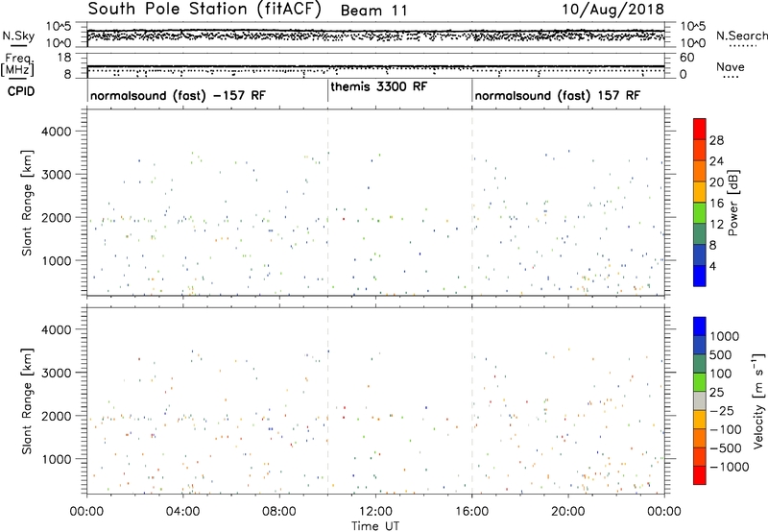The width and height of the screenshot is (768, 532).
Task: Click the yellow 16-20 dB band in Power bar
Action: click(700, 192)
